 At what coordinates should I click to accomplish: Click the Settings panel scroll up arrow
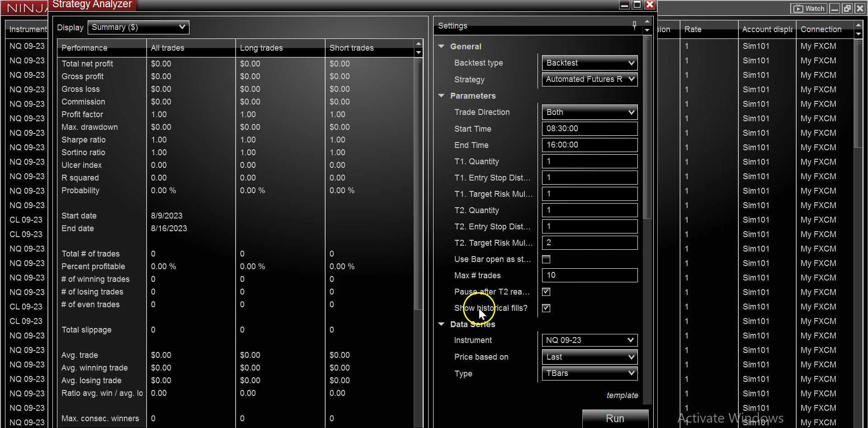pos(647,22)
